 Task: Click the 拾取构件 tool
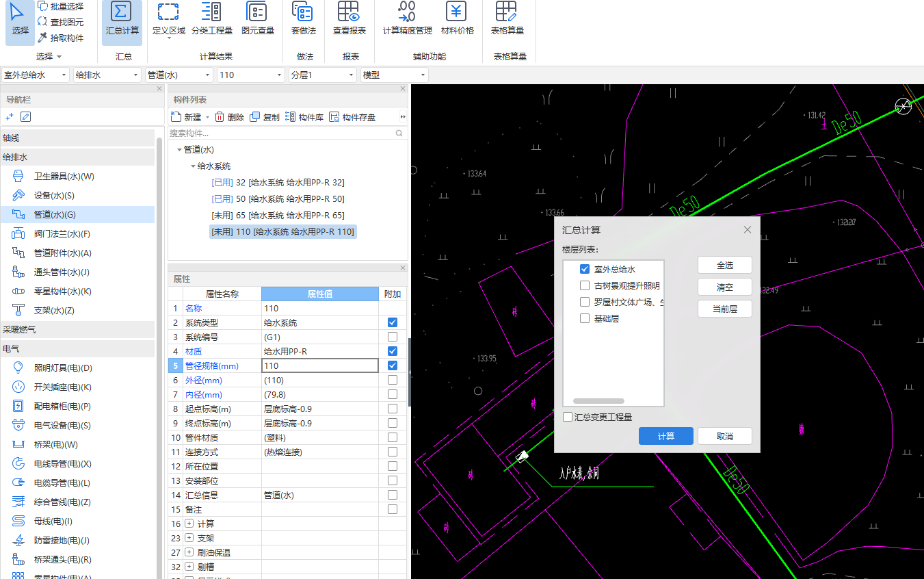pyautogui.click(x=61, y=38)
